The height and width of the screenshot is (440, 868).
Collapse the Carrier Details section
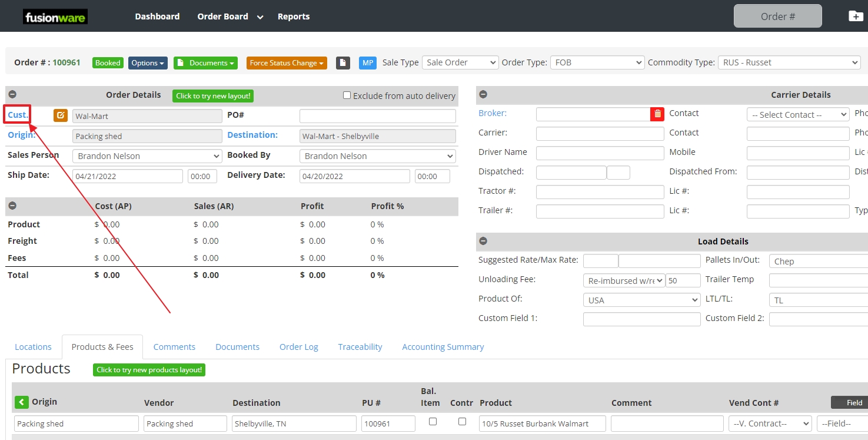[x=483, y=95]
